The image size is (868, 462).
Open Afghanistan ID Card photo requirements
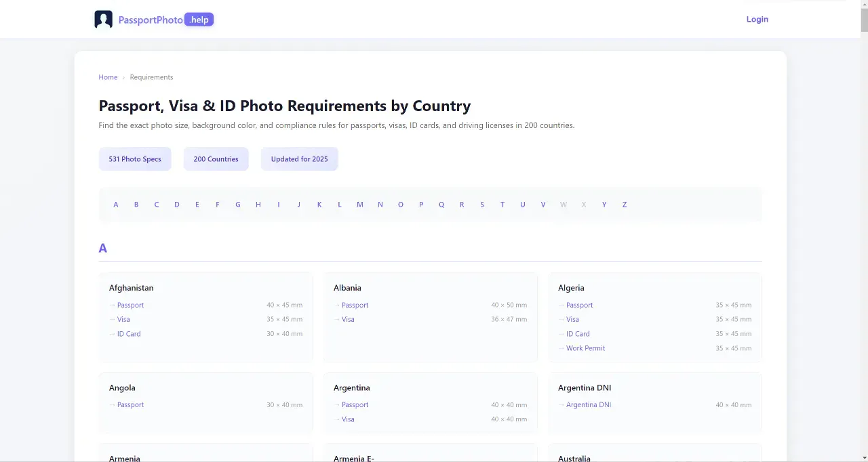click(x=129, y=334)
